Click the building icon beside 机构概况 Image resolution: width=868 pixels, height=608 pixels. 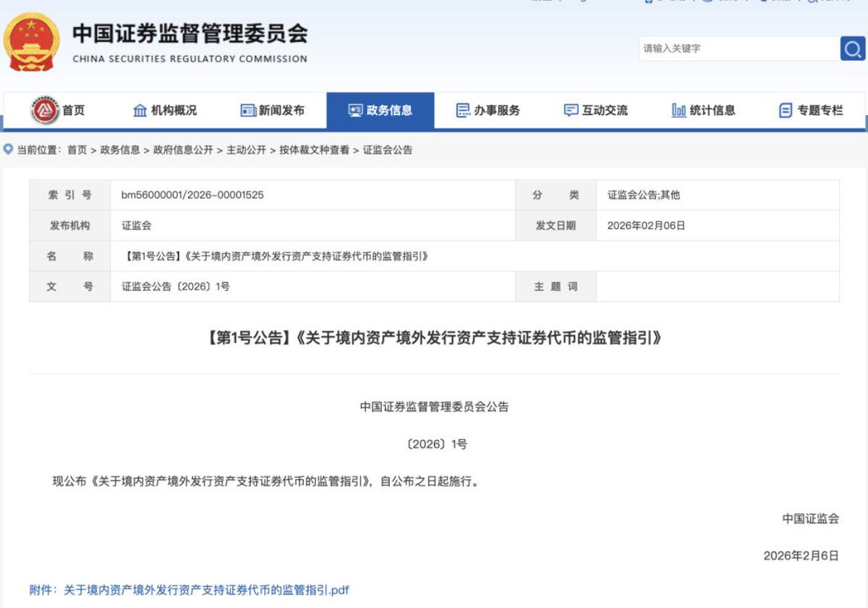(140, 111)
